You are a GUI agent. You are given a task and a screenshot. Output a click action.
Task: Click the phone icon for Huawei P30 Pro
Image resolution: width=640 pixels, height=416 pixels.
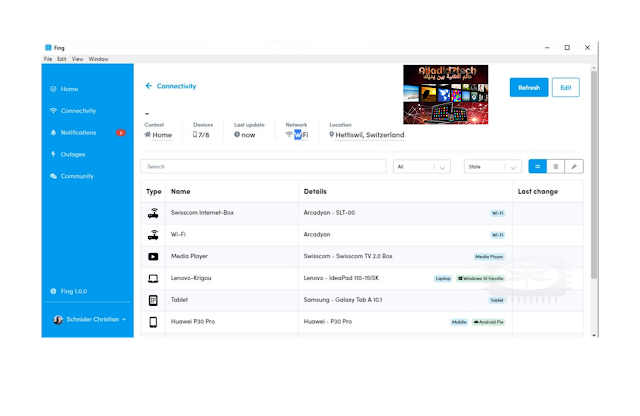[x=153, y=322]
